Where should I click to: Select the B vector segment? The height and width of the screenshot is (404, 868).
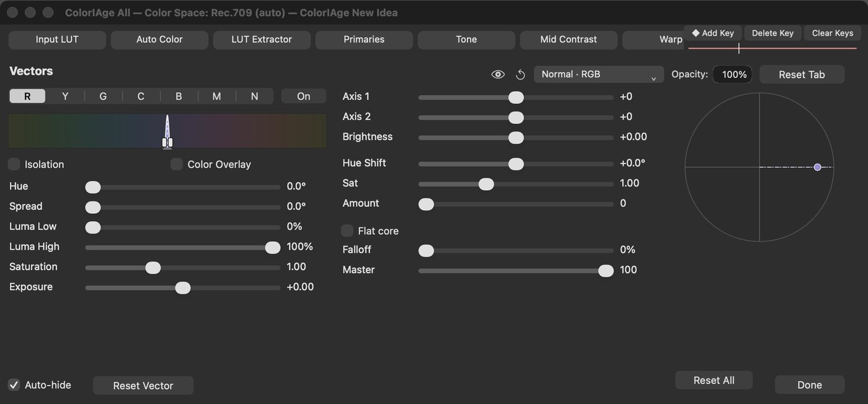click(179, 96)
